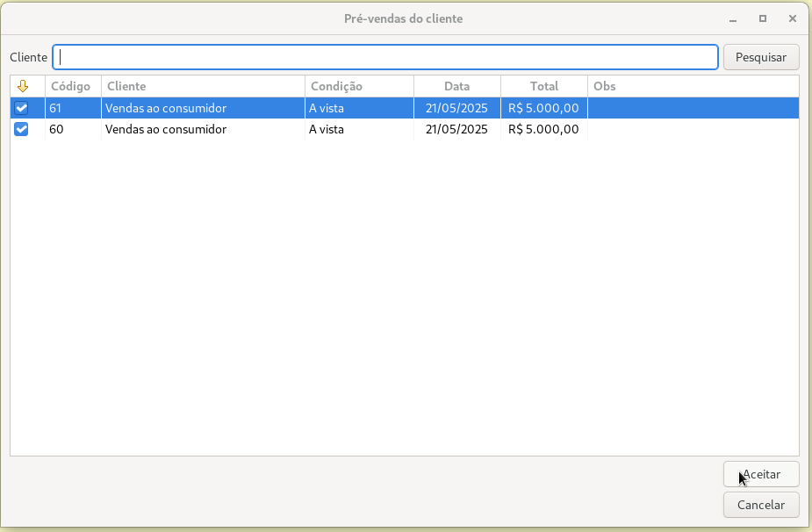Uncheck the checkbox for pre-sale 61
Viewport: 812px width, 532px height.
pos(22,109)
